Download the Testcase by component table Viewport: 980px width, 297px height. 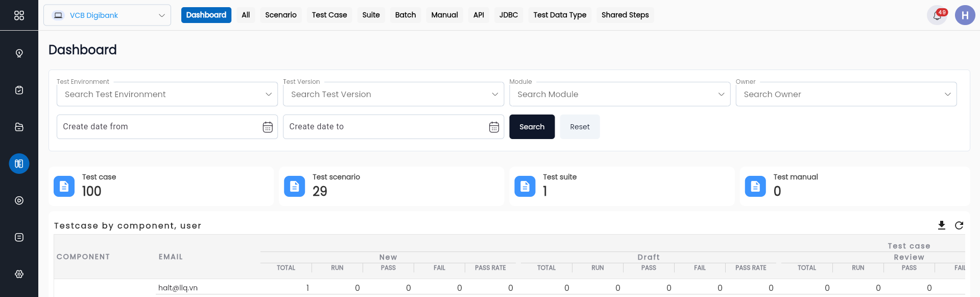(942, 225)
